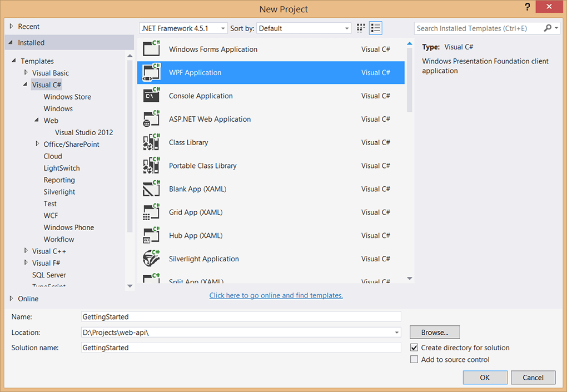The width and height of the screenshot is (567, 392).
Task: Select the SQL Server category
Action: pos(49,275)
